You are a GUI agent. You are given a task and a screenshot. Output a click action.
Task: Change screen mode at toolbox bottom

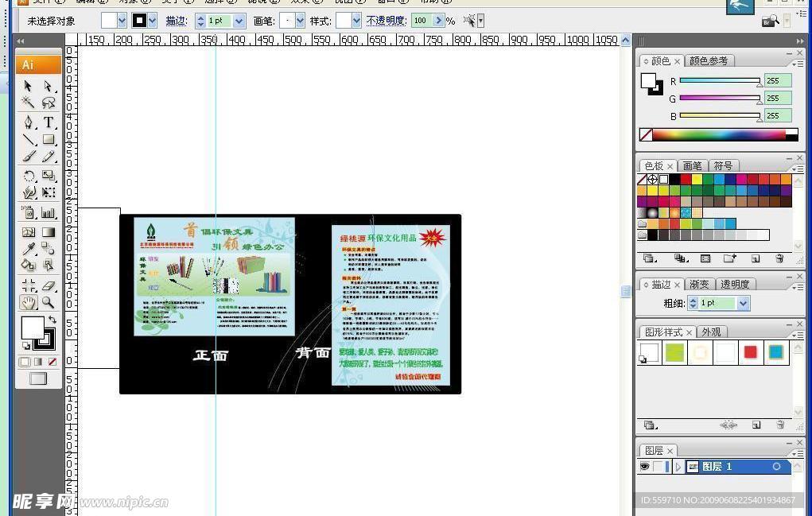[x=38, y=378]
